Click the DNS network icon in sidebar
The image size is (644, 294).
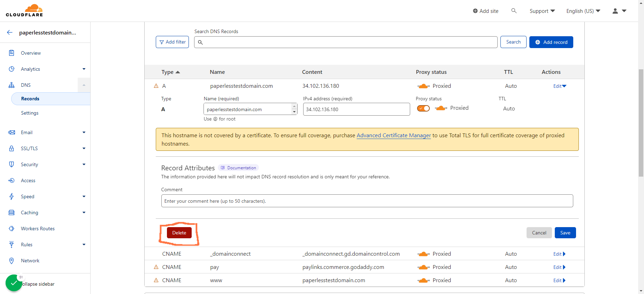pyautogui.click(x=11, y=85)
